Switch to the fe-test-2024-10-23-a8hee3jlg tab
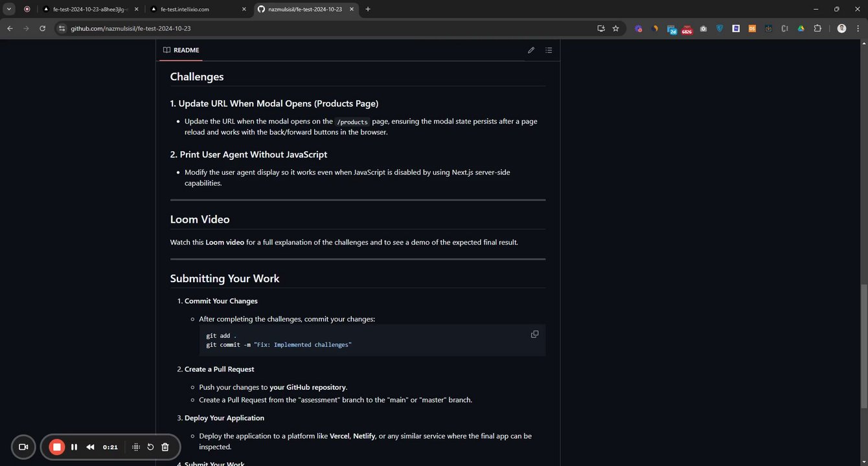This screenshot has height=466, width=868. [91, 9]
